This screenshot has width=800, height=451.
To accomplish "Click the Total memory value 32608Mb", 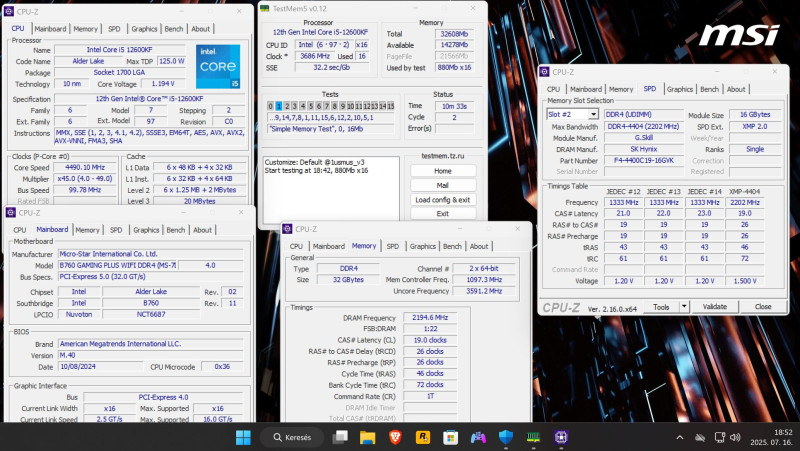I will [x=454, y=34].
